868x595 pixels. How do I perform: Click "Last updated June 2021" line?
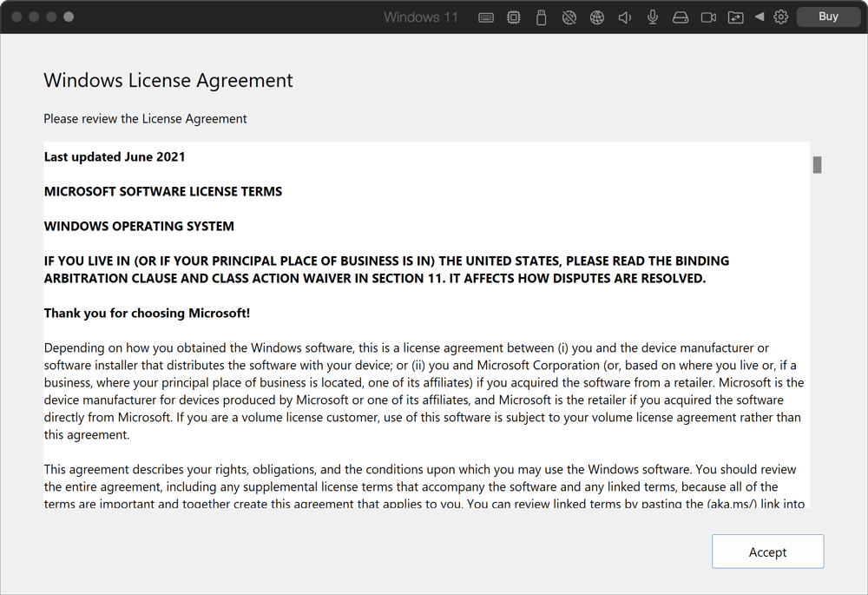[x=115, y=157]
